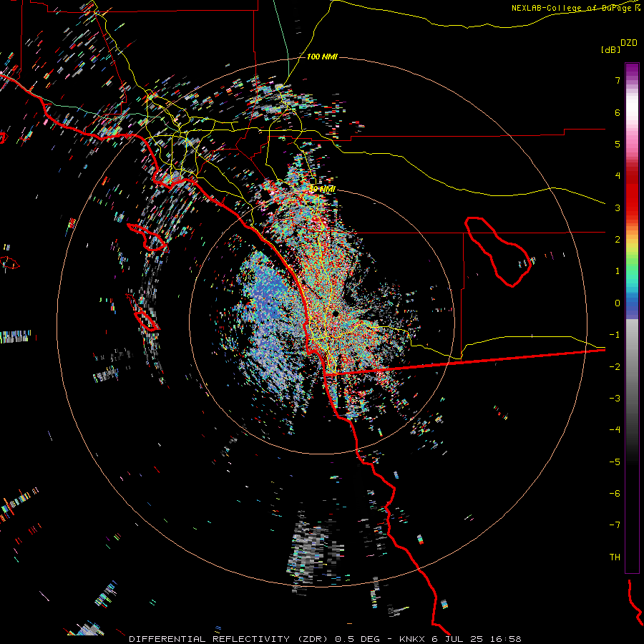
Task: Select the -6 dB scale label
Action: 615,494
